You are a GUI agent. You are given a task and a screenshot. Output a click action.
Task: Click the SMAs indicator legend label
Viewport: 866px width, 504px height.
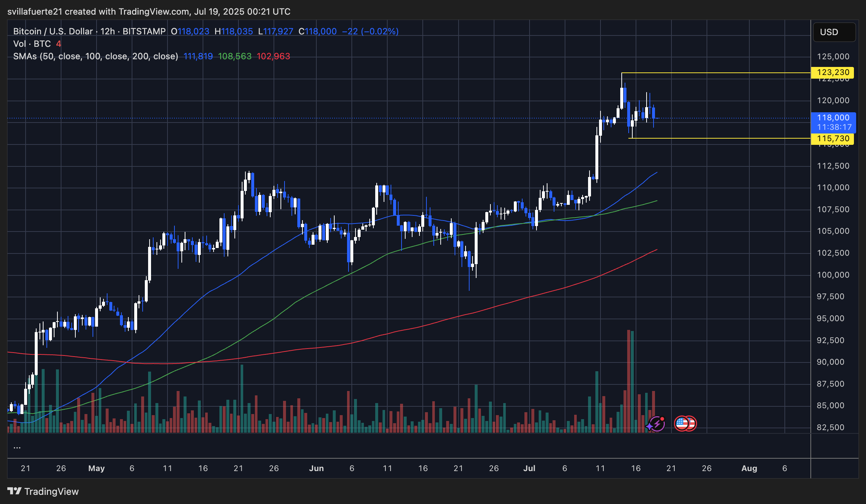point(95,56)
